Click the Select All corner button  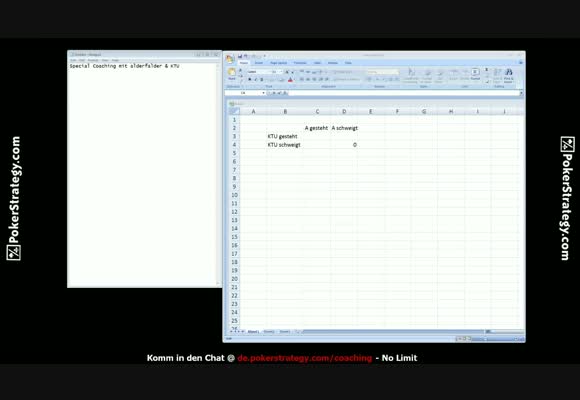(x=234, y=111)
